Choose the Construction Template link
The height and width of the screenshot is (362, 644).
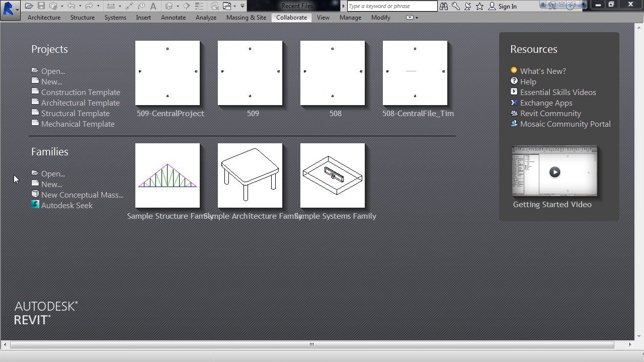pyautogui.click(x=80, y=93)
